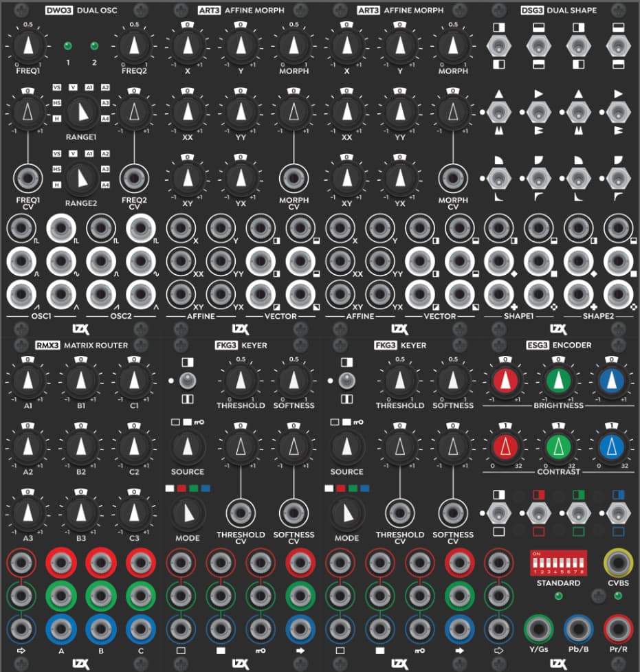The height and width of the screenshot is (672, 640).
Task: Click the DWO3 module name badge
Action: pos(58,10)
